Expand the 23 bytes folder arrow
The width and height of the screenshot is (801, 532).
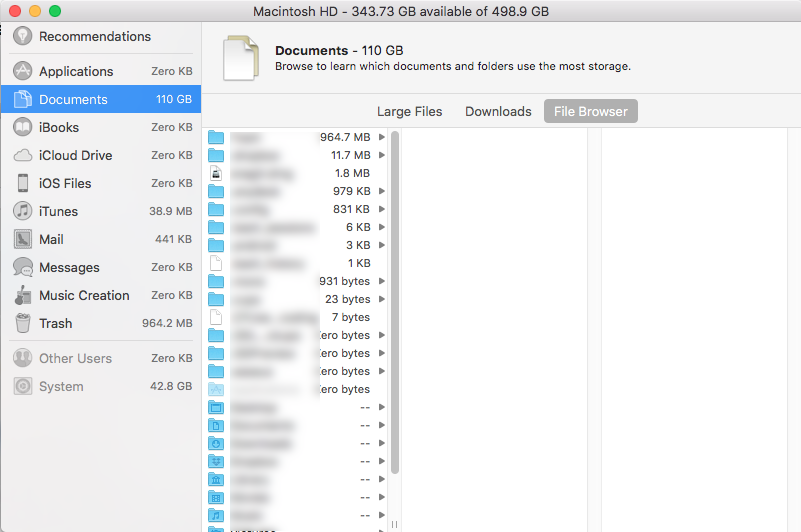(382, 299)
